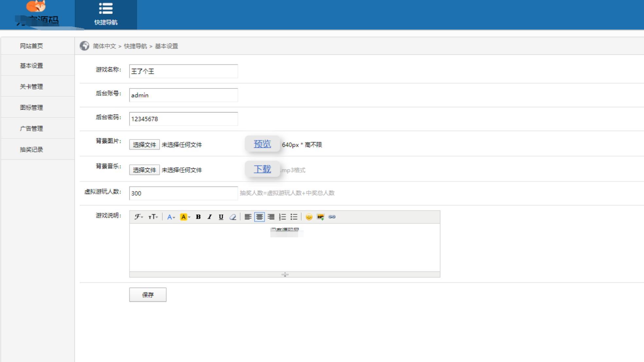This screenshot has height=362, width=644.
Task: Click 基本设置 in the breadcrumb
Action: pyautogui.click(x=166, y=46)
